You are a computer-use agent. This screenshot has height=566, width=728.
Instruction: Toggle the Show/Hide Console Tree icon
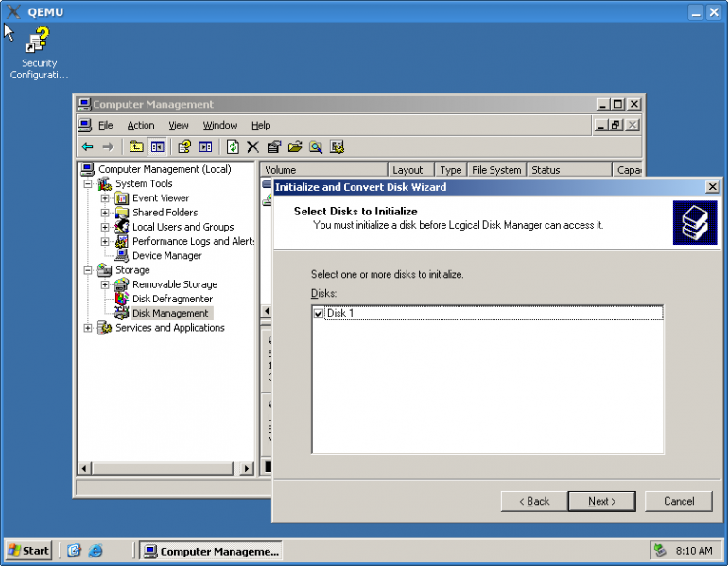(157, 146)
